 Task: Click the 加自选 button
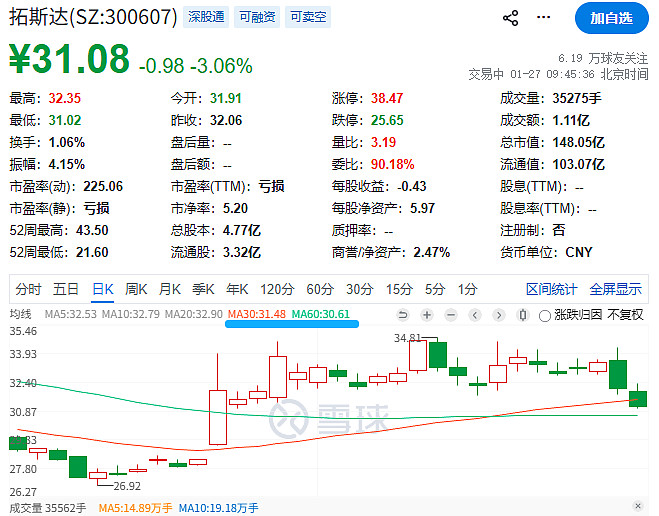[x=612, y=18]
